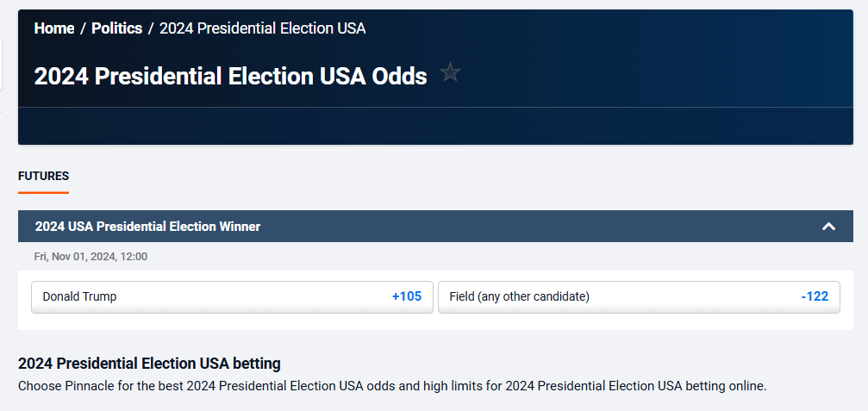Click the 2024 Presidential Election USA betting subheading
The image size is (868, 411).
coord(149,364)
